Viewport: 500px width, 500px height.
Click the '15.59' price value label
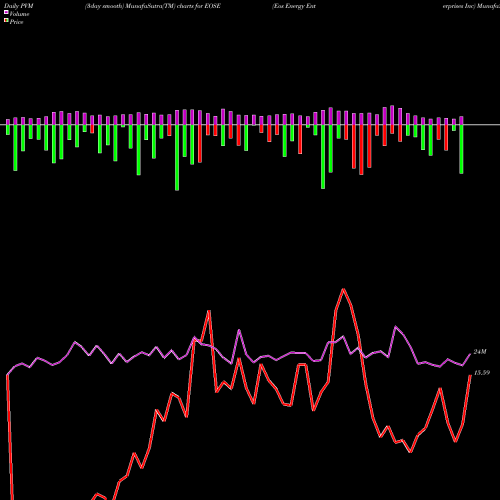click(x=482, y=373)
